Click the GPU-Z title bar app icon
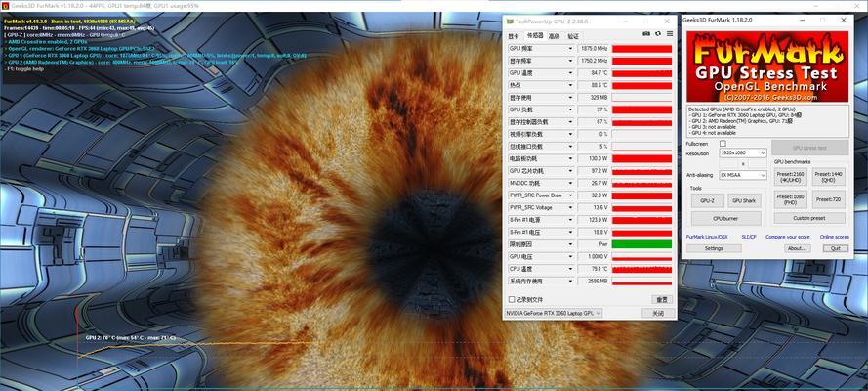This screenshot has height=391, width=868. tap(510, 22)
